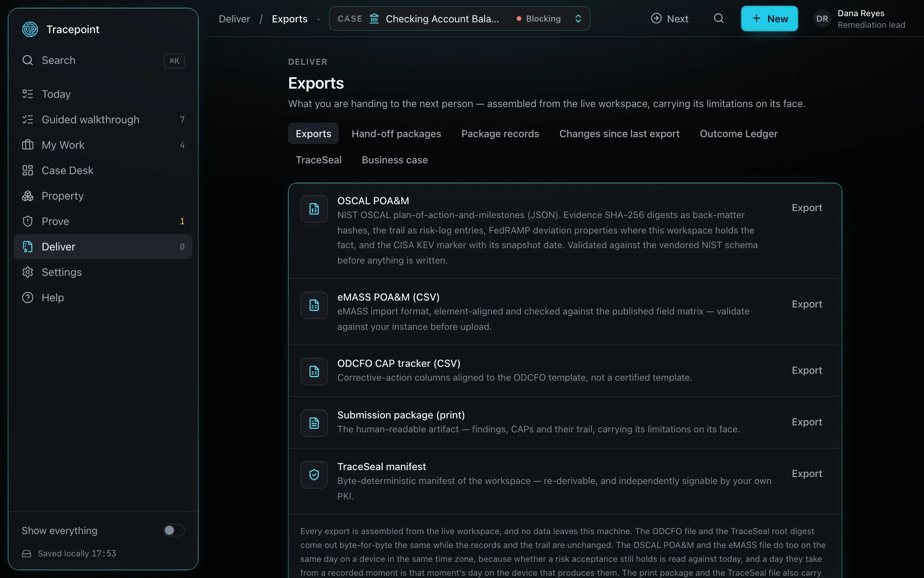
Task: Click the DR user avatar
Action: pos(822,18)
